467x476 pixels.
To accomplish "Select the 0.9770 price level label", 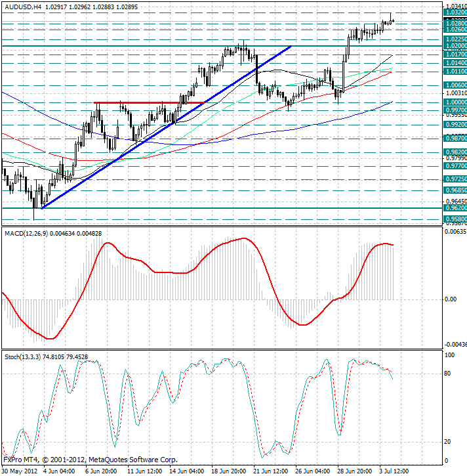I will [x=455, y=166].
